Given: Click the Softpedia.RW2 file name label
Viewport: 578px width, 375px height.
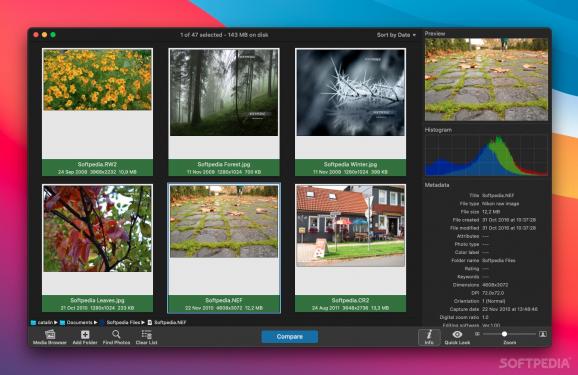Looking at the screenshot, I should coord(97,164).
